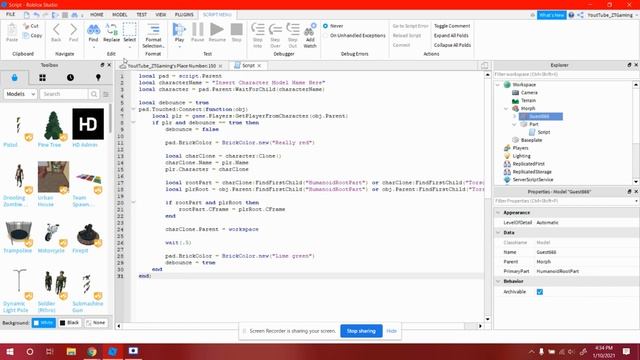
Task: Open the FILE menu
Action: coord(11,14)
